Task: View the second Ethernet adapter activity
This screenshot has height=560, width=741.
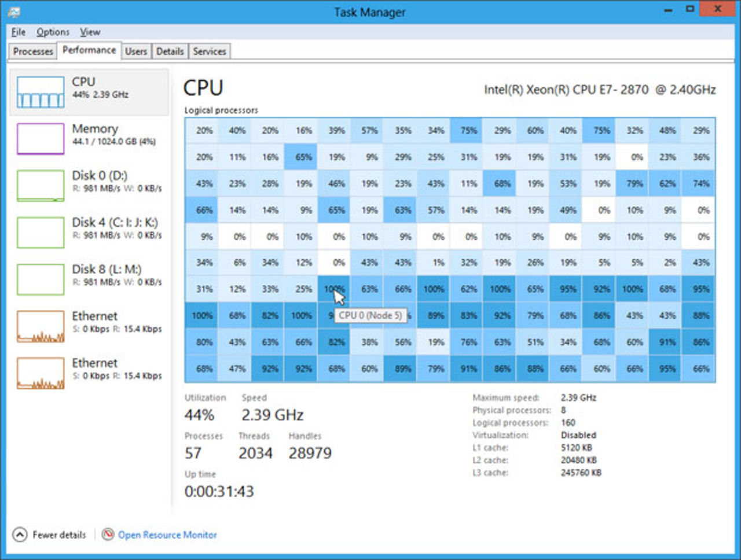Action: (87, 372)
